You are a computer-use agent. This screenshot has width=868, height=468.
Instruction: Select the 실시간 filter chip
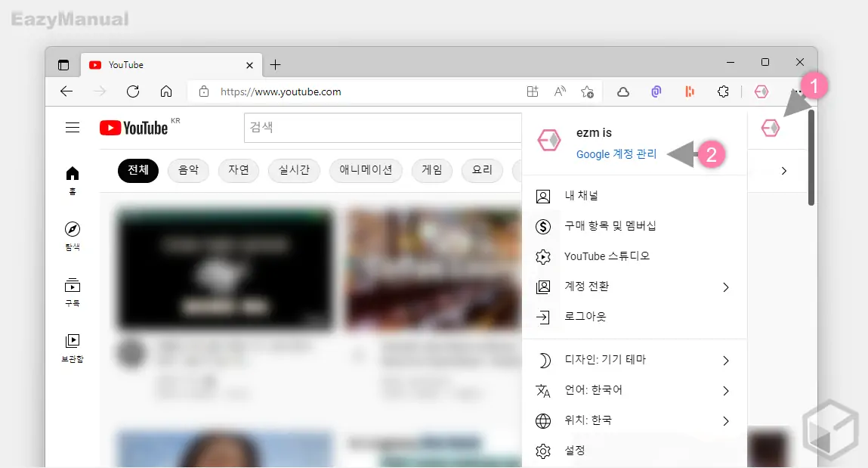pos(294,170)
